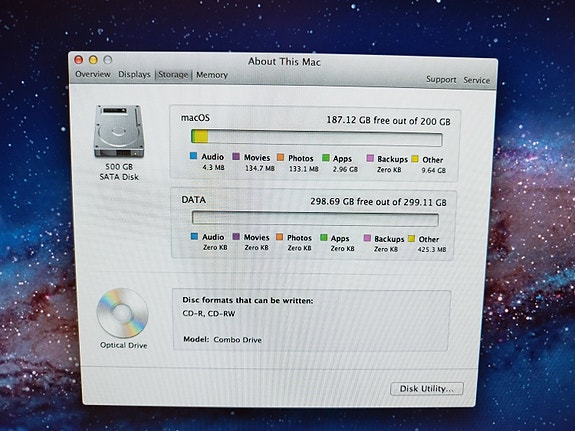This screenshot has width=575, height=431.
Task: Click the "2.96 GB" Apps value
Action: 345,169
